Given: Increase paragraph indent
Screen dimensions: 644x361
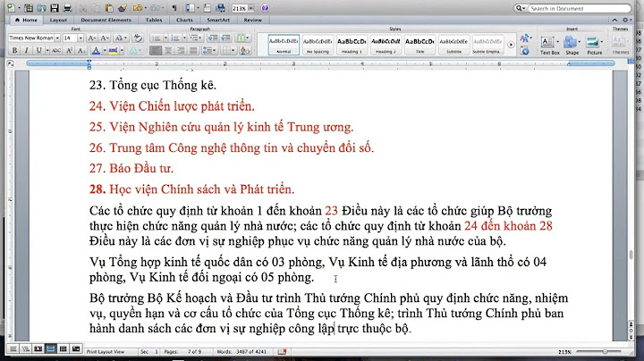Looking at the screenshot, I should pos(225,38).
